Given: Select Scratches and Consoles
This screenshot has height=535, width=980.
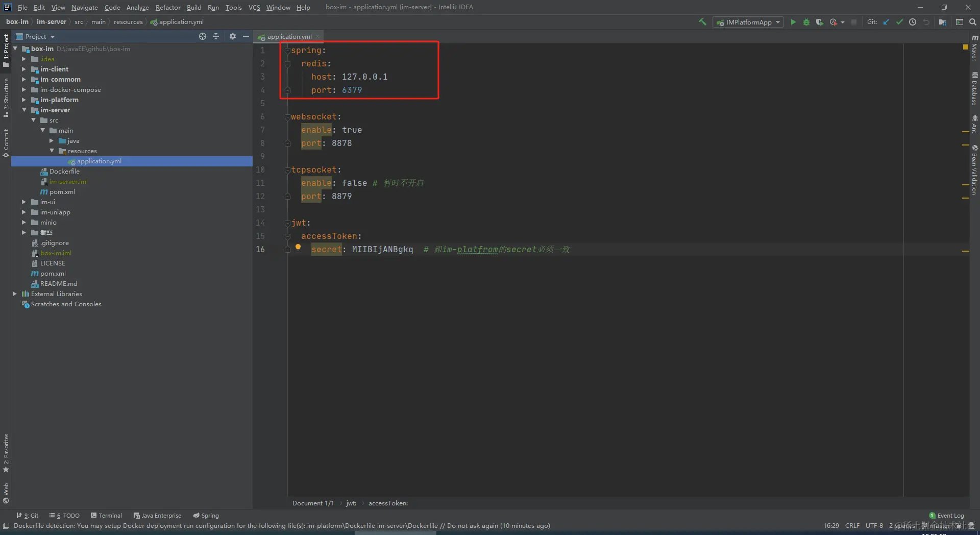Looking at the screenshot, I should coord(66,304).
